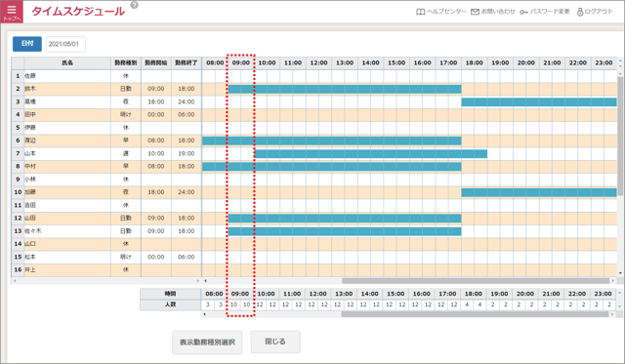Click the name list's right scroll arrow
This screenshot has height=364, width=625.
pyautogui.click(x=197, y=281)
